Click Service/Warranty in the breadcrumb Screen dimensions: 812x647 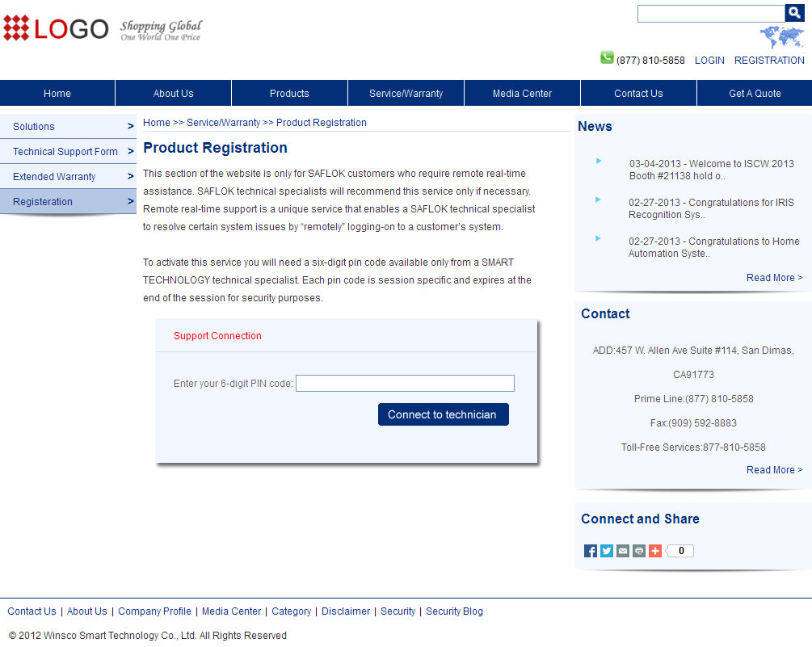point(223,123)
